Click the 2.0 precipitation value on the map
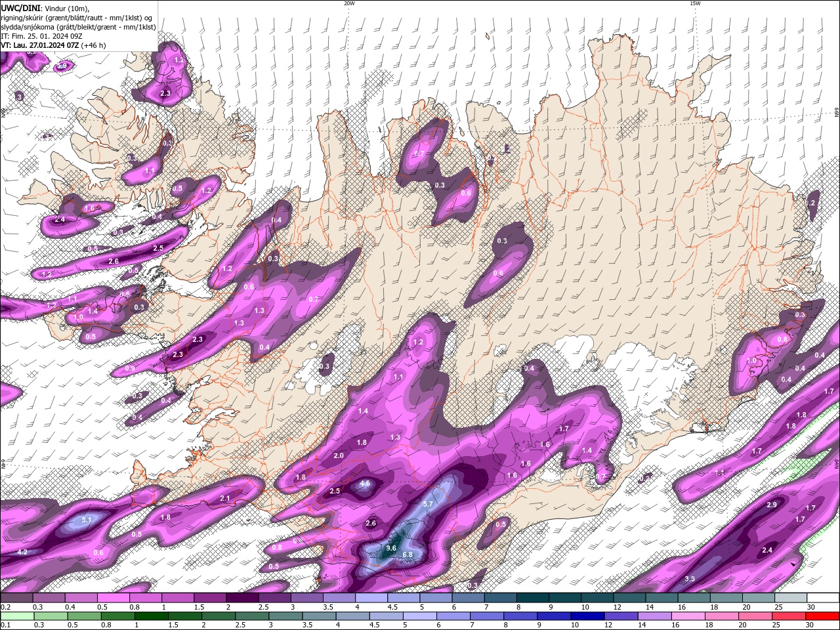 (339, 455)
